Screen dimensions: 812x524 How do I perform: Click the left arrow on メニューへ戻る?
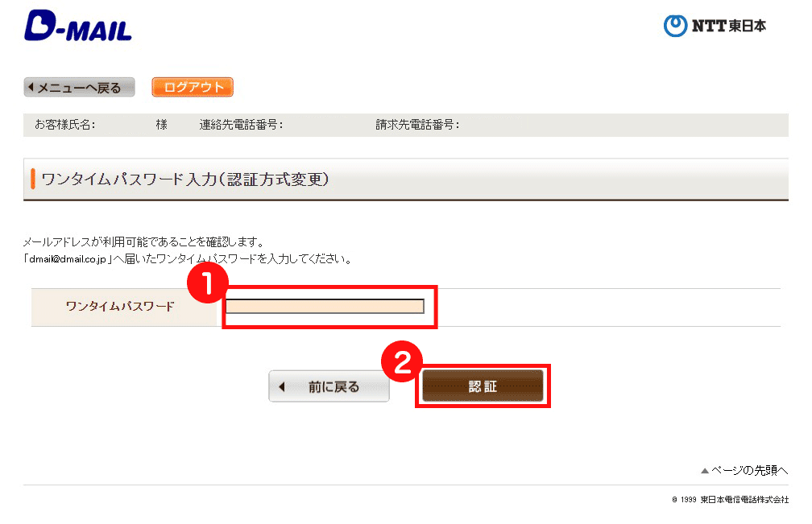[x=31, y=88]
